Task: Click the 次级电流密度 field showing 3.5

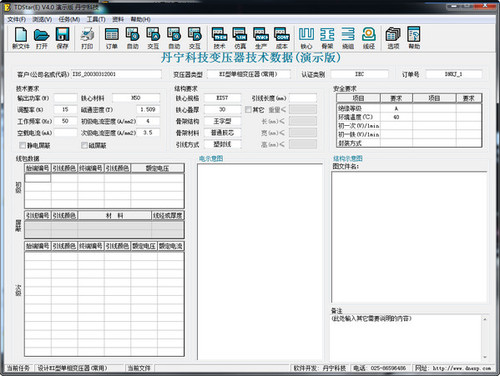Action: (x=148, y=133)
